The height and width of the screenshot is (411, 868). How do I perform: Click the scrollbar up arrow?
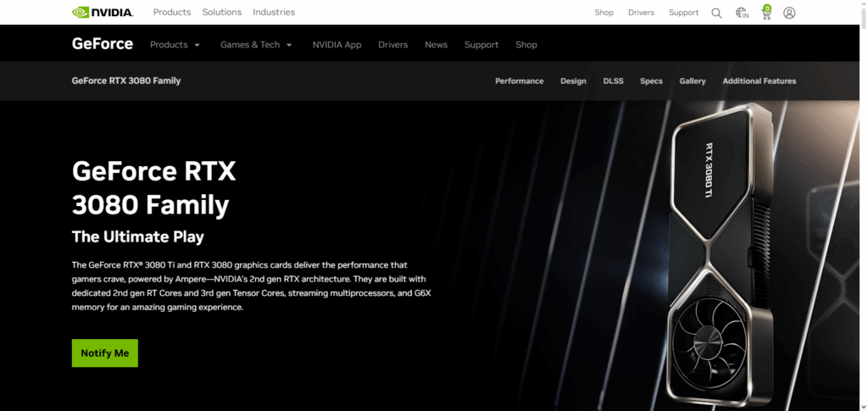(864, 4)
